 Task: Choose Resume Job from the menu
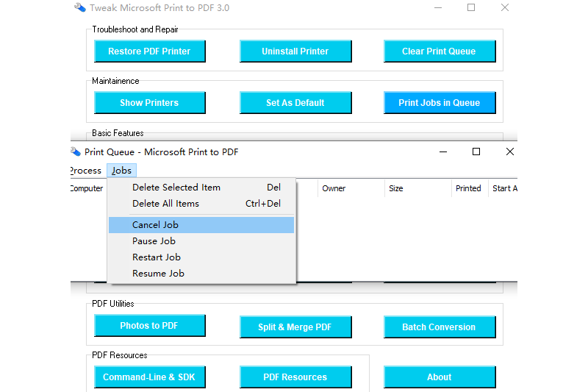pos(201,273)
